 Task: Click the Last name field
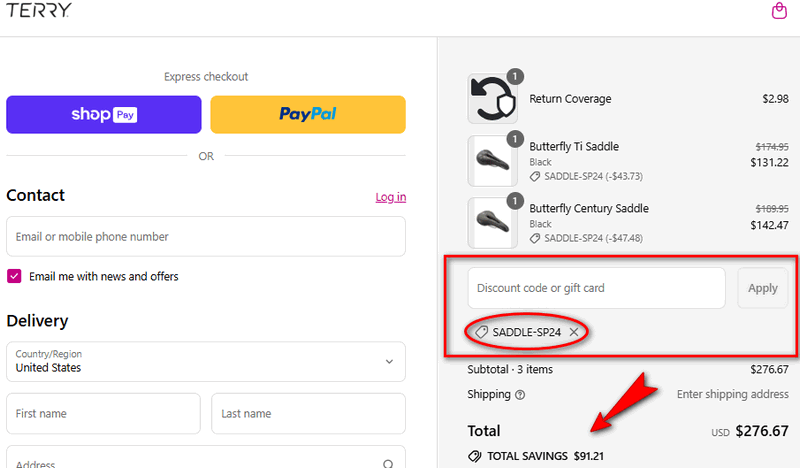[308, 413]
